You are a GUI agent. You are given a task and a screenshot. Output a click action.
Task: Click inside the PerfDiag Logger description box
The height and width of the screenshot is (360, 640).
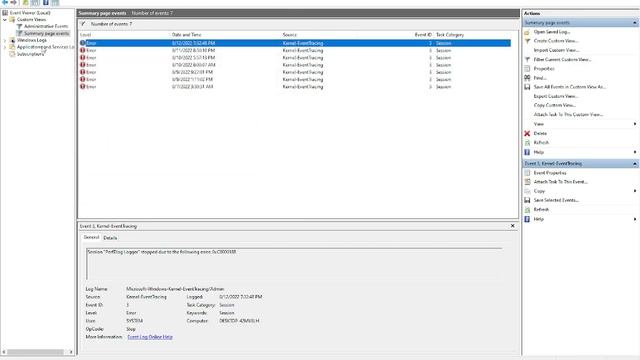294,264
